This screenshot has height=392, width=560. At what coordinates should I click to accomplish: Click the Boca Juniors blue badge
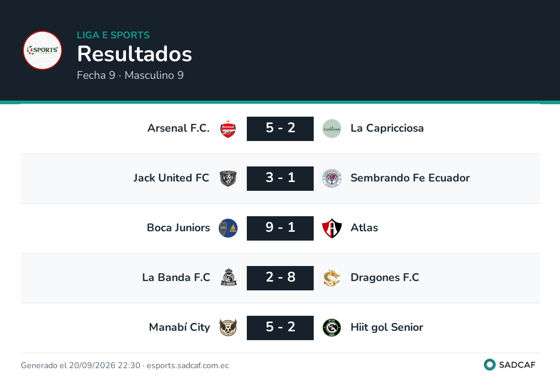(228, 228)
